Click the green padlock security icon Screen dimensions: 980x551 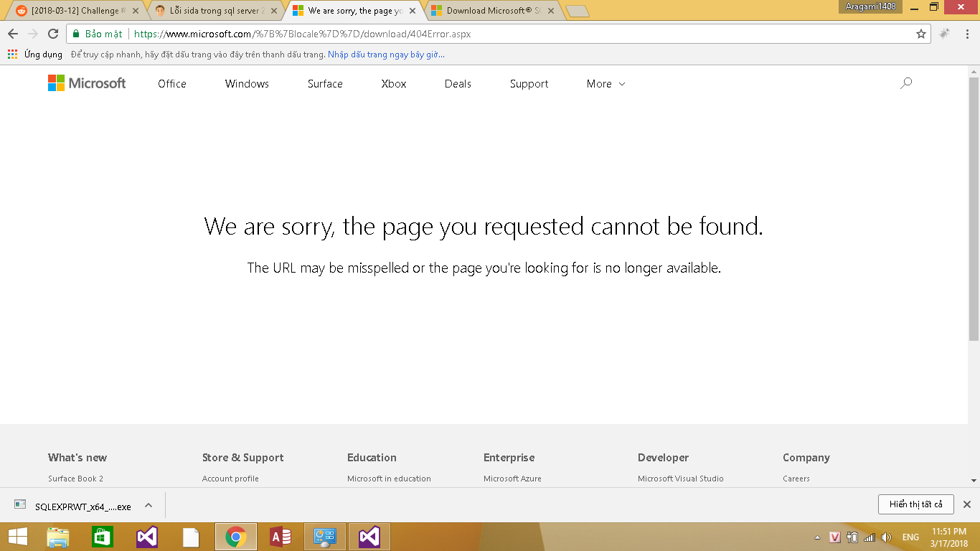76,34
